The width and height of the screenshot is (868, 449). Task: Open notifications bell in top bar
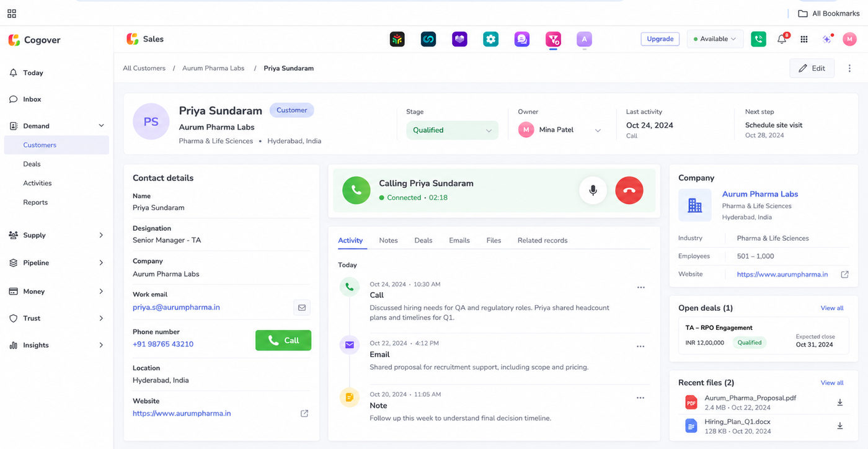782,39
